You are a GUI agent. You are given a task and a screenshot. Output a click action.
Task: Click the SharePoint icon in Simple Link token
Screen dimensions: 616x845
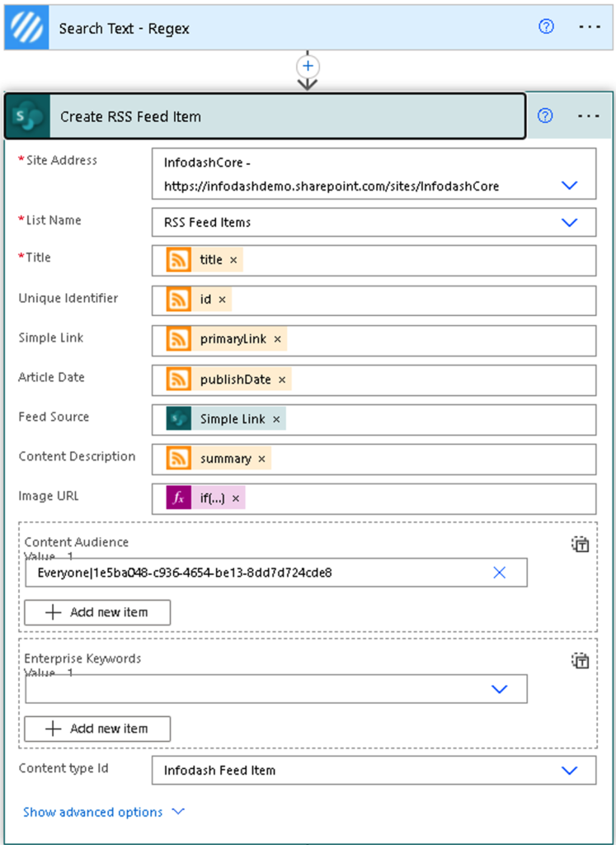coord(179,418)
